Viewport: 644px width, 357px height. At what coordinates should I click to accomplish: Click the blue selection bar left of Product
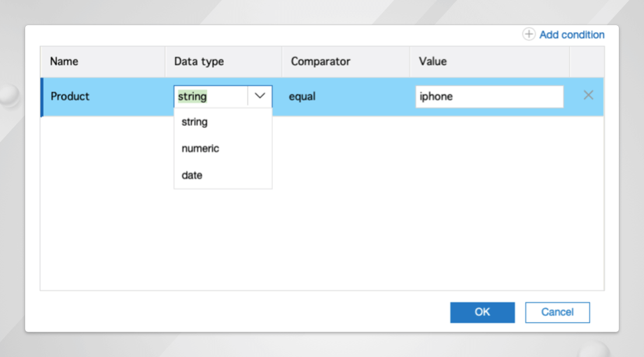(42, 96)
